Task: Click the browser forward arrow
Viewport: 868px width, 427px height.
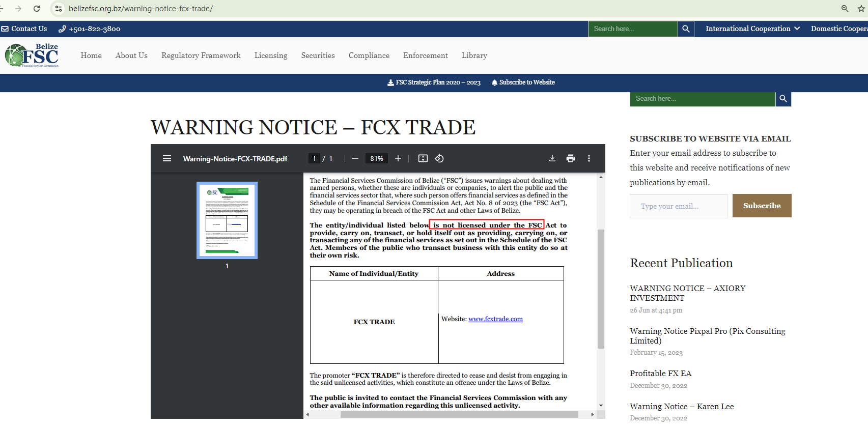Action: tap(18, 9)
